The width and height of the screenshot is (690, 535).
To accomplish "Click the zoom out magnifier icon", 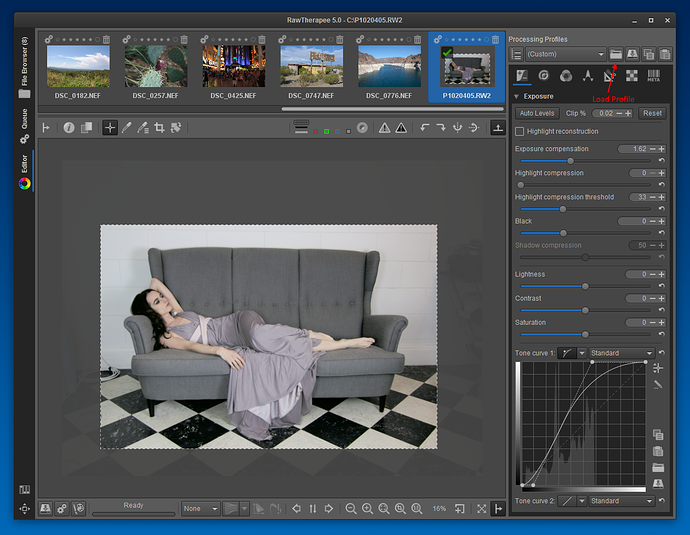I will (351, 509).
